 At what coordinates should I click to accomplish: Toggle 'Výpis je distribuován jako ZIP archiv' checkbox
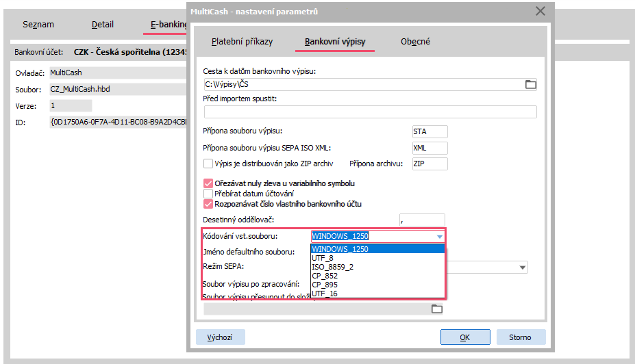click(x=208, y=164)
